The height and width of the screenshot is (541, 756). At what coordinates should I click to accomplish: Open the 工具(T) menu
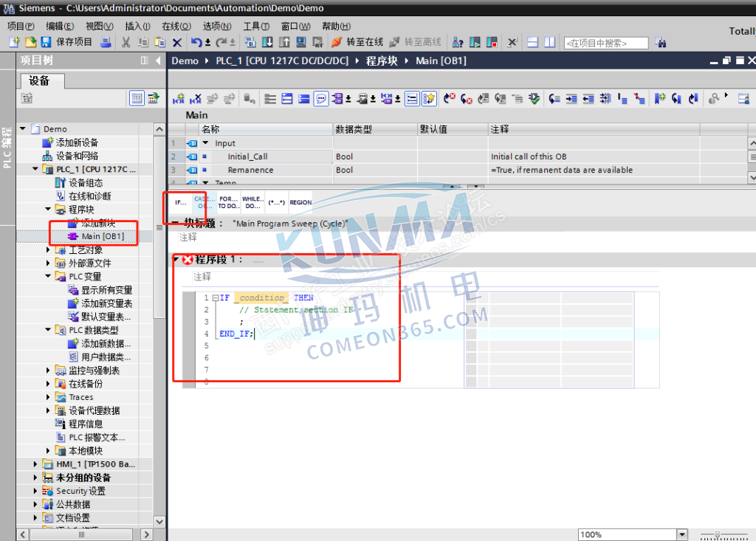(256, 26)
